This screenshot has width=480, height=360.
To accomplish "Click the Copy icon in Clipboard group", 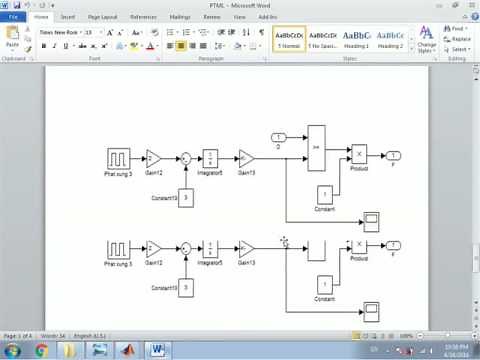I will 28,39.
